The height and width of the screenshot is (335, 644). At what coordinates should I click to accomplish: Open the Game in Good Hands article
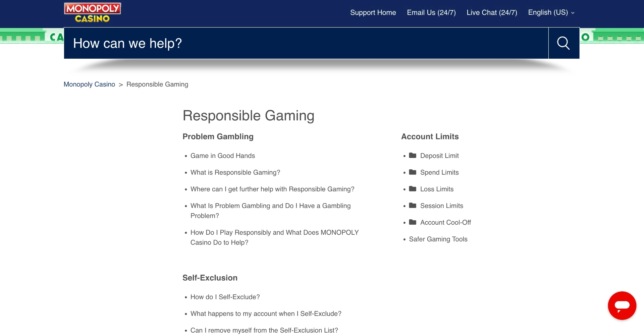222,156
